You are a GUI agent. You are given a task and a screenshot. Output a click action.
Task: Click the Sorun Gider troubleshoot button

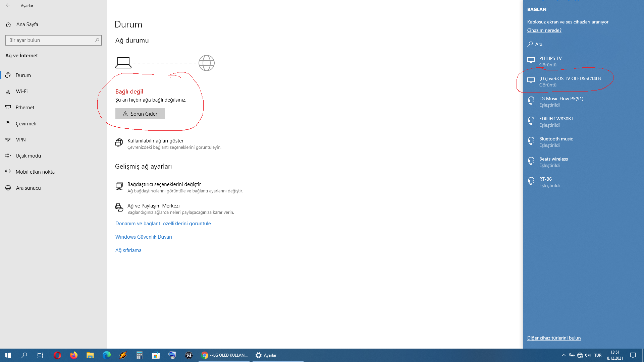[x=140, y=114]
